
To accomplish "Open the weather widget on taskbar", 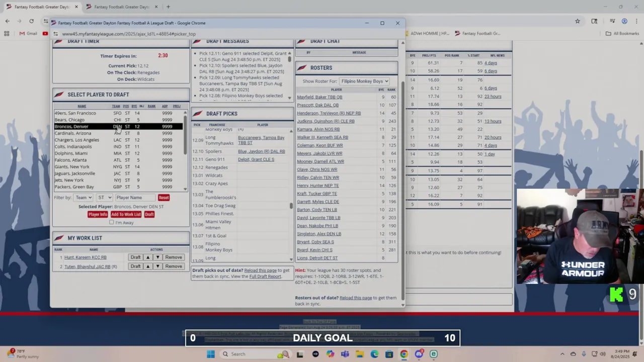I will (x=24, y=354).
